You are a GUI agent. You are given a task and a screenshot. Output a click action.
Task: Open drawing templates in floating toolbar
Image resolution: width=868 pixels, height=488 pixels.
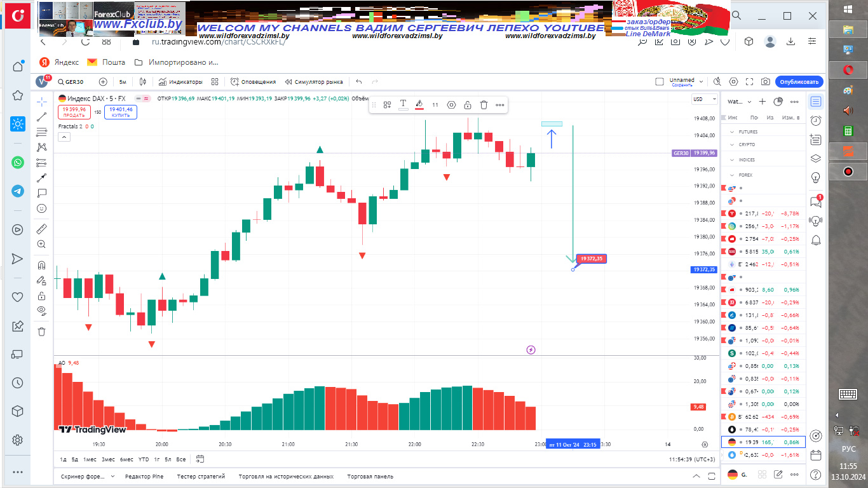point(387,105)
